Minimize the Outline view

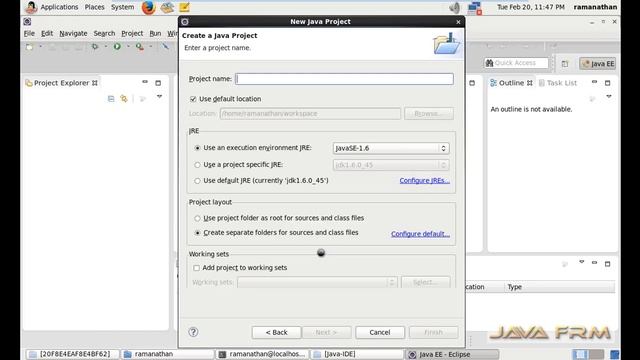click(594, 82)
